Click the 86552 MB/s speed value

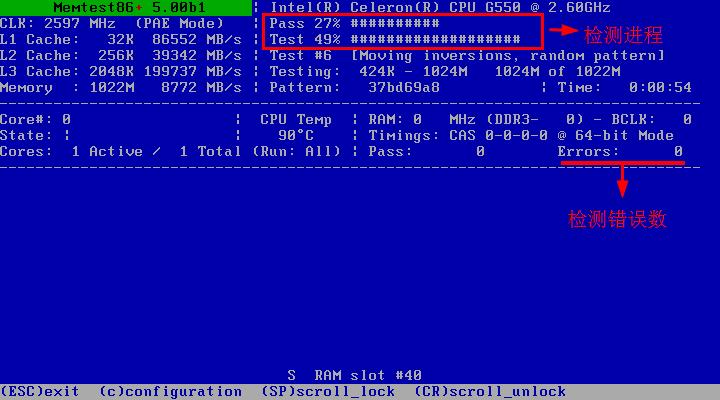197,40
